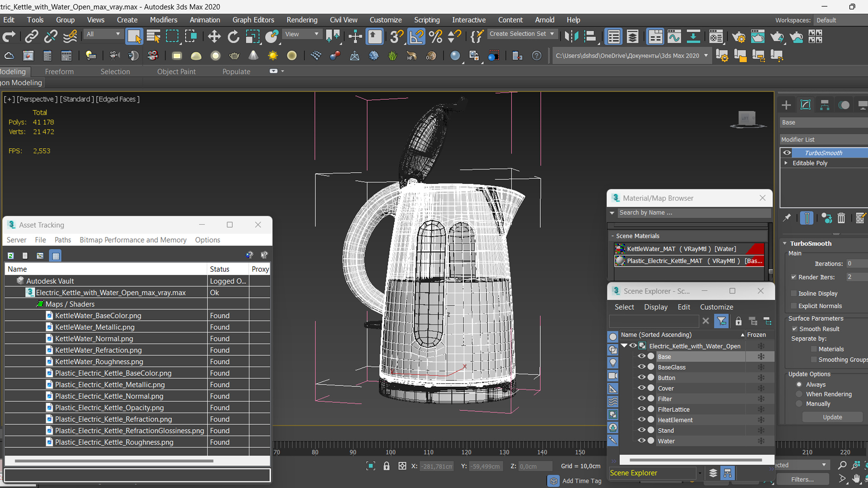Open the Bitmap Performance and Memory menu

[x=133, y=240]
